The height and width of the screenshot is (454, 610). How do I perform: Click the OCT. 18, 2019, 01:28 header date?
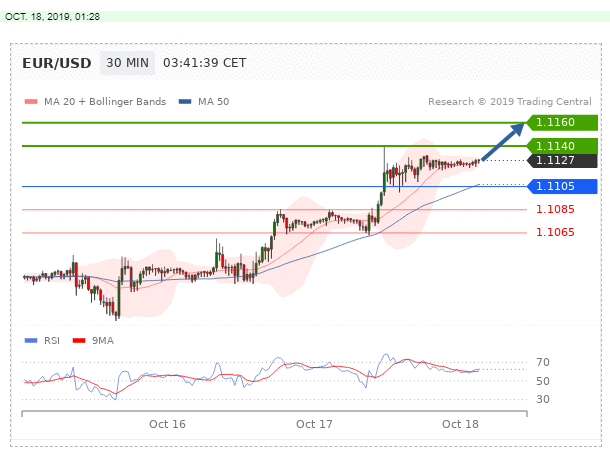point(53,17)
